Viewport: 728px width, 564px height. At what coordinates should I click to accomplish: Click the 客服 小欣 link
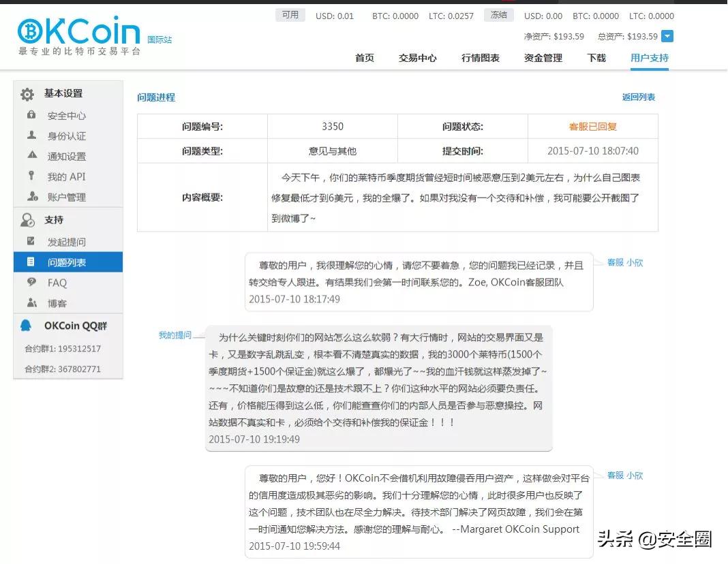pyautogui.click(x=624, y=262)
